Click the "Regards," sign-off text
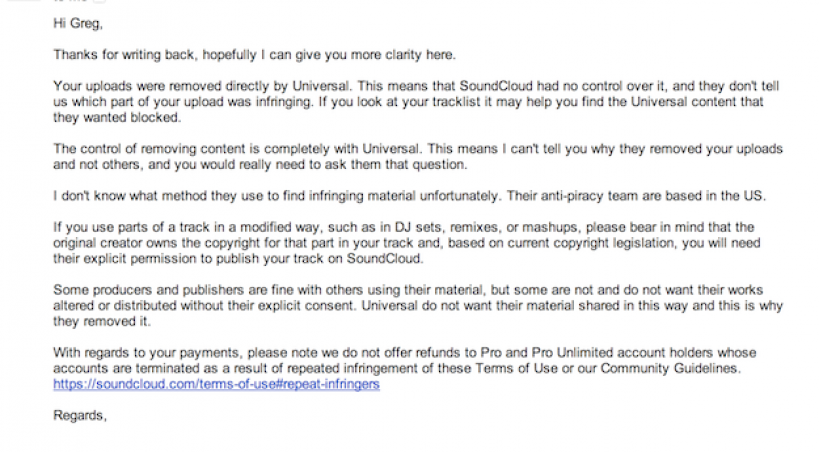 (x=79, y=413)
